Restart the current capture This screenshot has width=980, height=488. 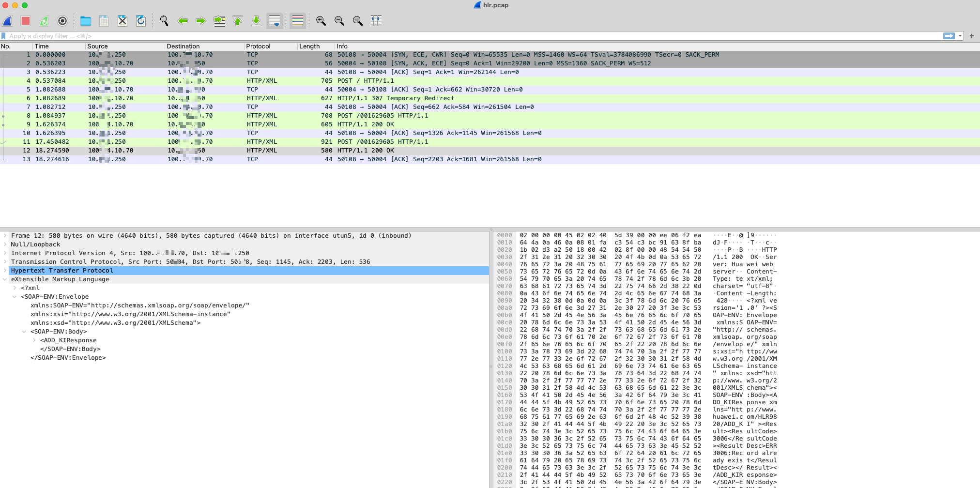click(x=44, y=21)
